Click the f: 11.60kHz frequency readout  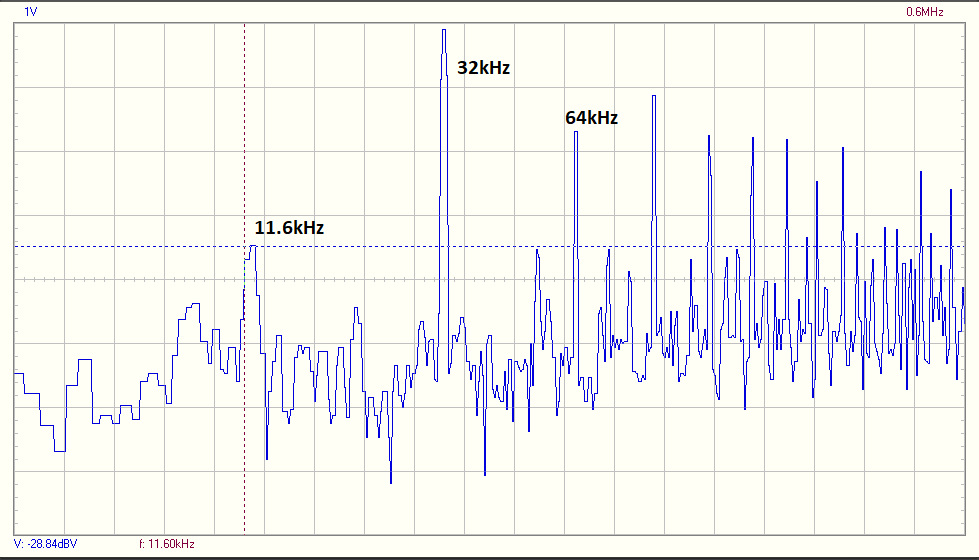point(167,544)
